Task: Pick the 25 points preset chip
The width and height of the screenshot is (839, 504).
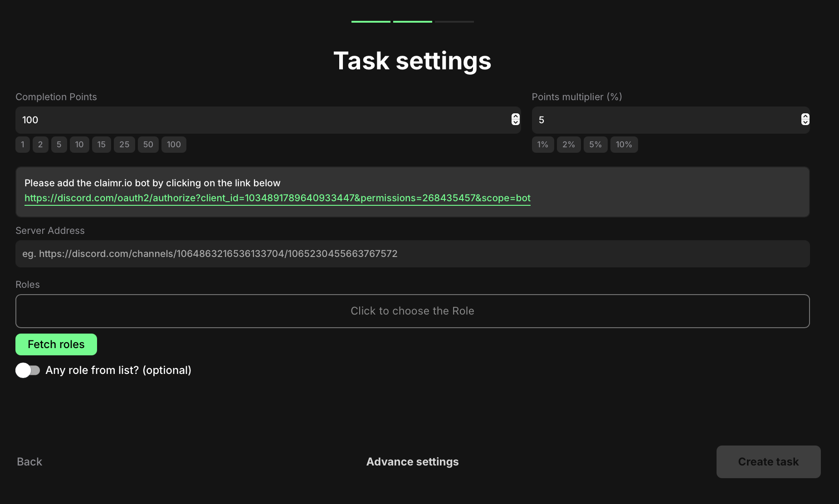Action: tap(124, 145)
